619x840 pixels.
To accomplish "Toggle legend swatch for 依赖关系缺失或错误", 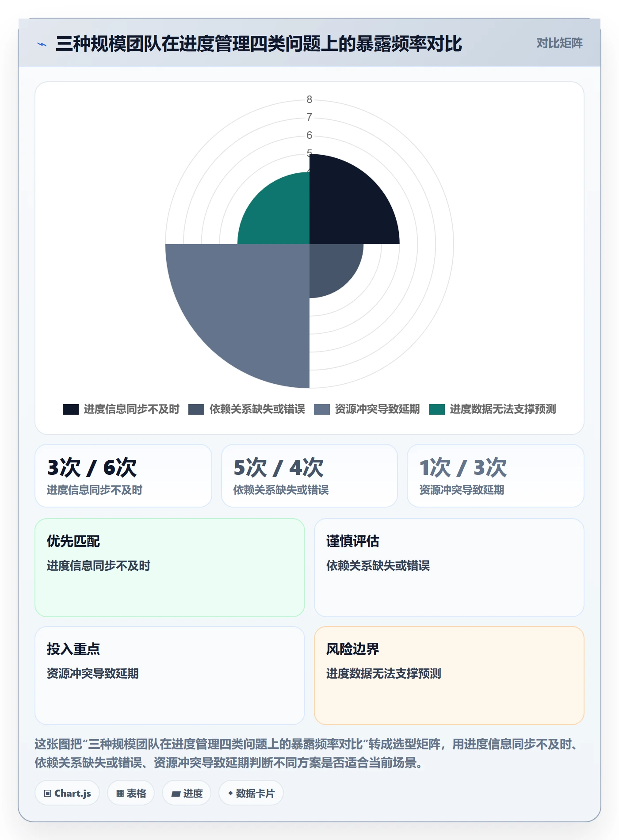I will [196, 409].
